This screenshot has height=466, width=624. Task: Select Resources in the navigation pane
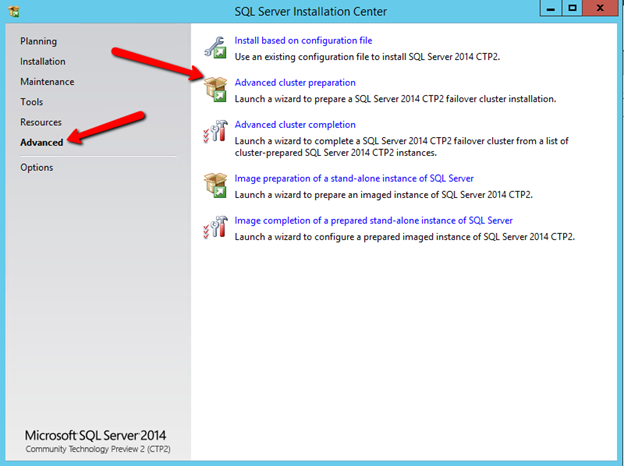tap(41, 122)
